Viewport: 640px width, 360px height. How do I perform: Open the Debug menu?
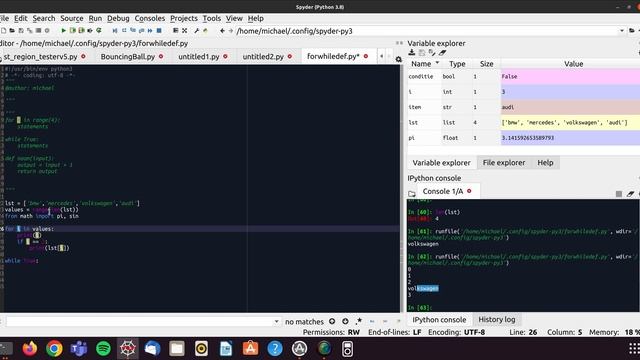pyautogui.click(x=118, y=18)
